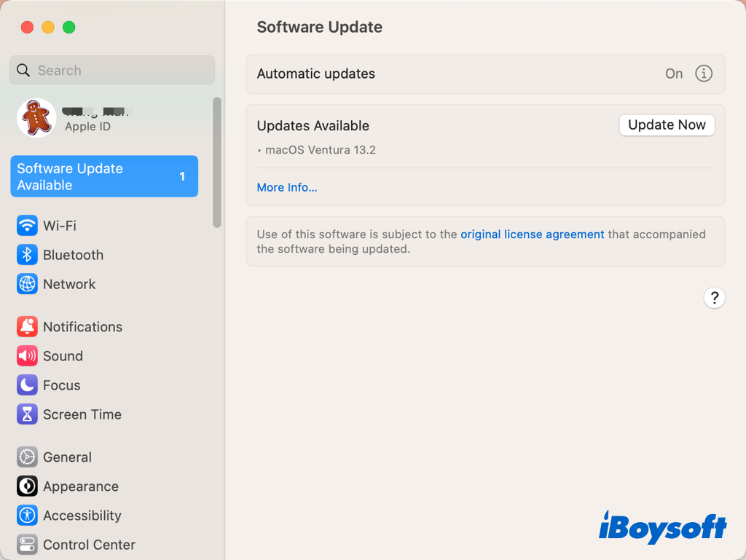This screenshot has height=560, width=746.
Task: Click the Wi-Fi icon in sidebar
Action: coord(27,226)
